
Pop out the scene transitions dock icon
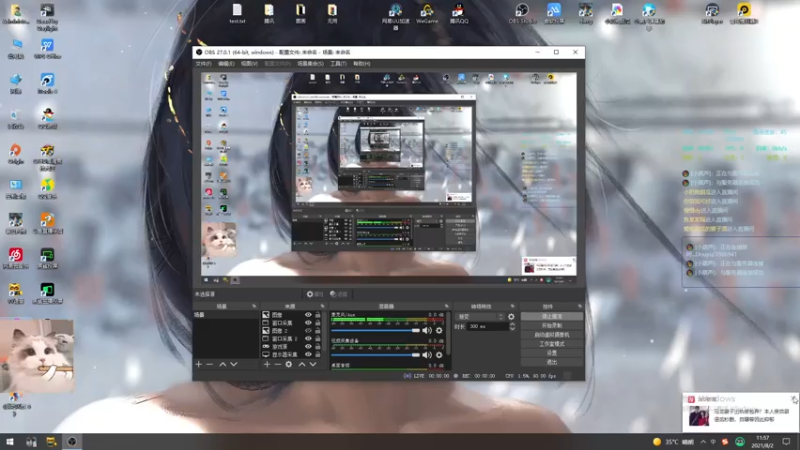[512, 306]
